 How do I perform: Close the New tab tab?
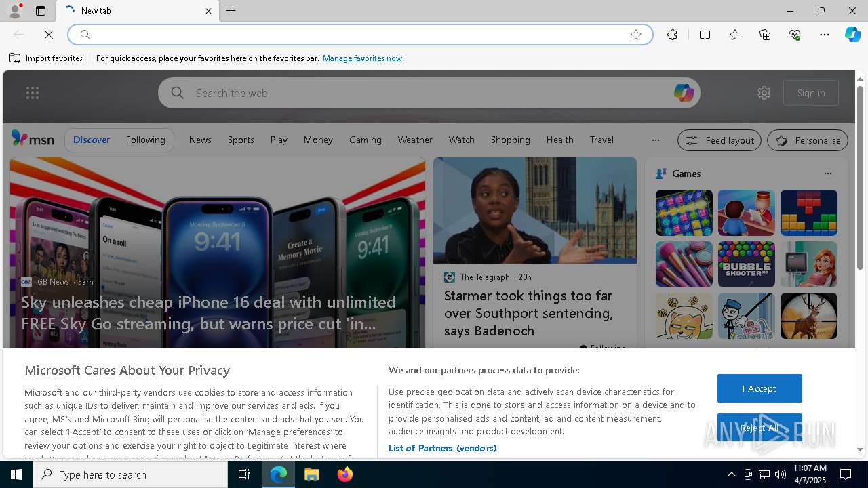coord(208,11)
